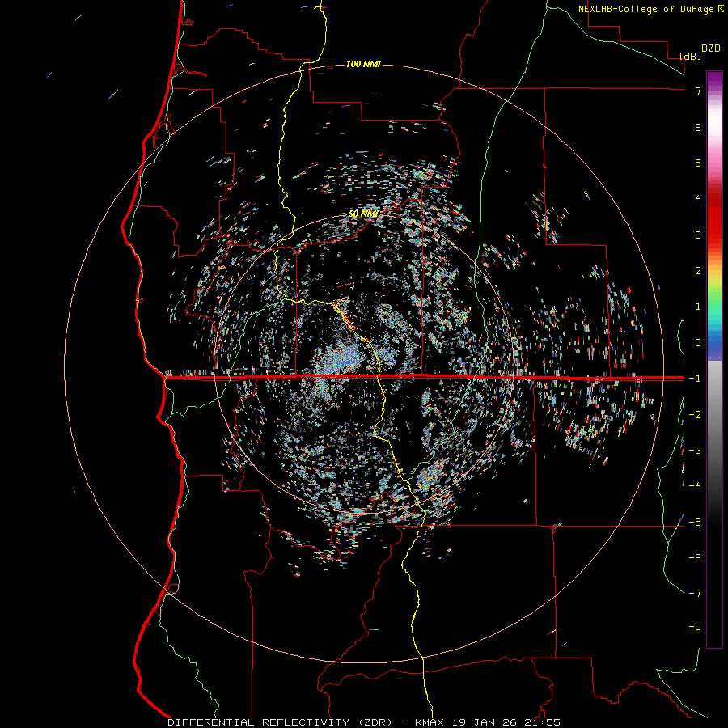The image size is (728, 728).
Task: Click the color scale value -1
Action: 695,379
